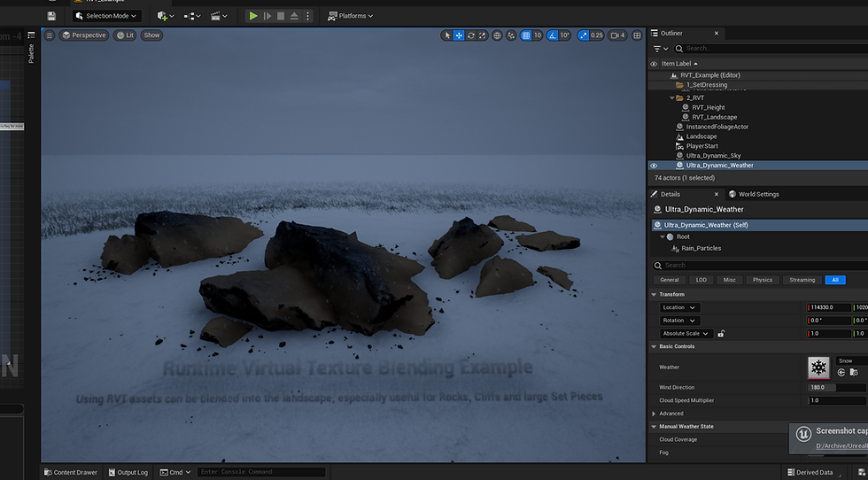Open the Rotation type dropdown

click(x=680, y=321)
